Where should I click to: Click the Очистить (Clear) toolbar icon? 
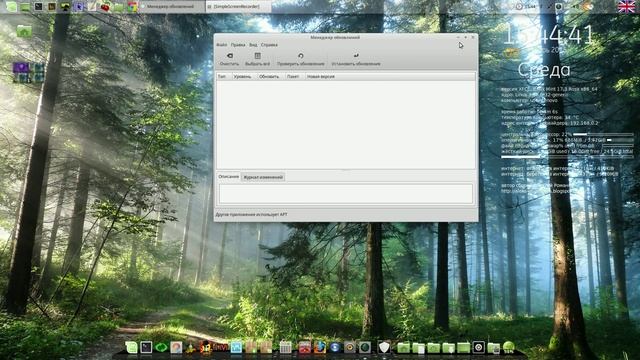(x=230, y=56)
